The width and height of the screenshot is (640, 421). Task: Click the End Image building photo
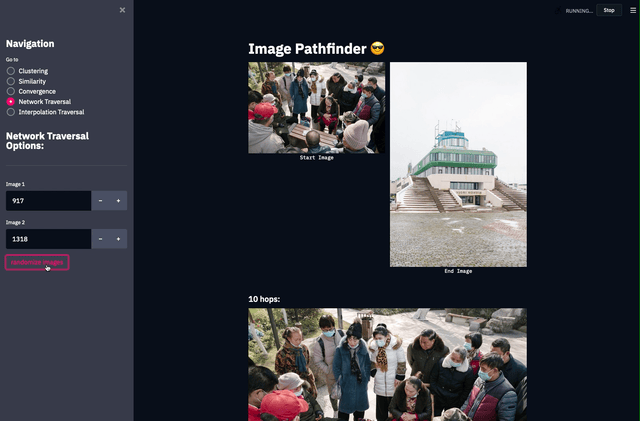tap(458, 164)
